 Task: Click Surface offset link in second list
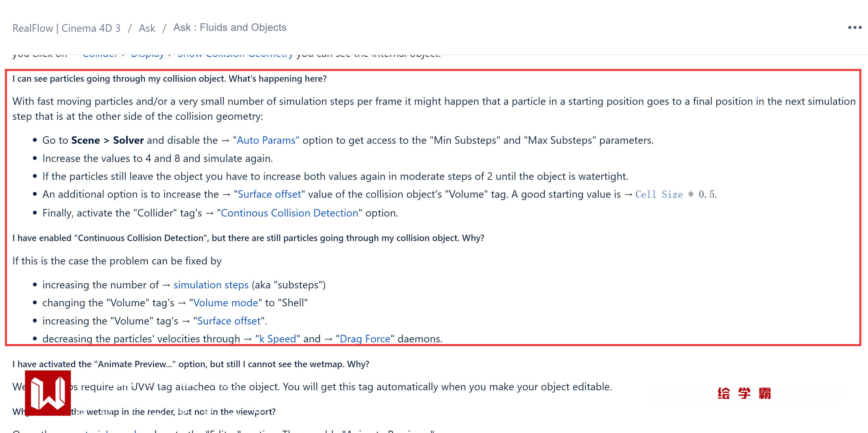[229, 321]
